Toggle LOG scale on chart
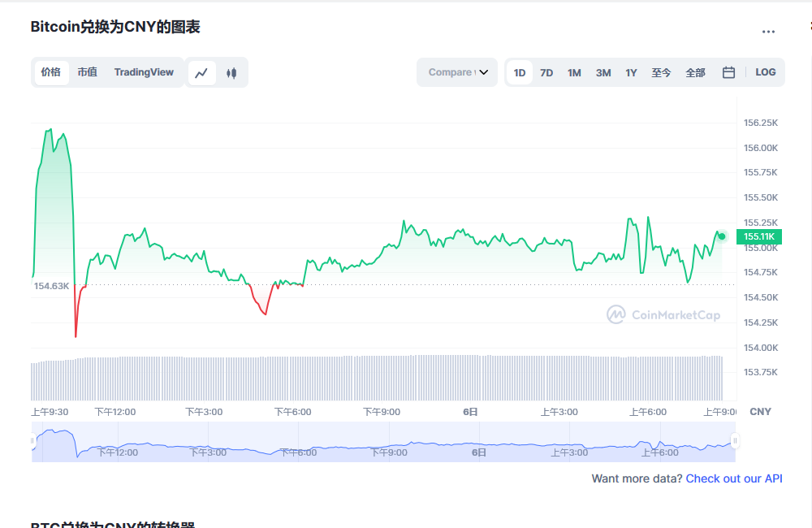This screenshot has height=528, width=812. click(x=765, y=72)
